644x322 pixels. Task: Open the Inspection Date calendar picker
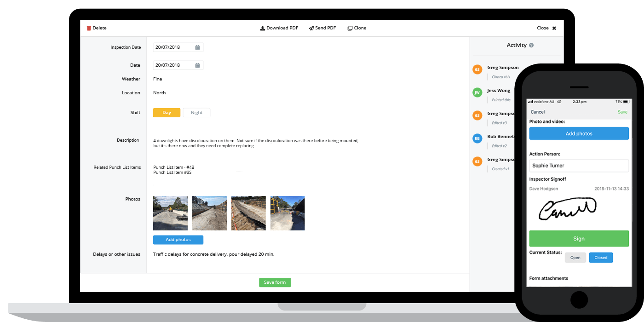[x=197, y=47]
